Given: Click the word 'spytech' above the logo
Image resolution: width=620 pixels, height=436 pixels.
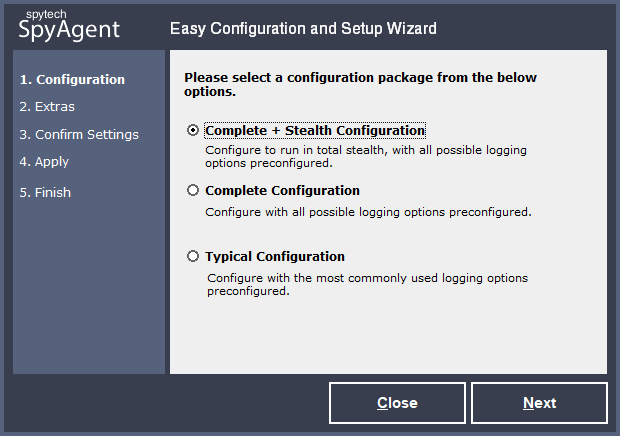Looking at the screenshot, I should (42, 14).
